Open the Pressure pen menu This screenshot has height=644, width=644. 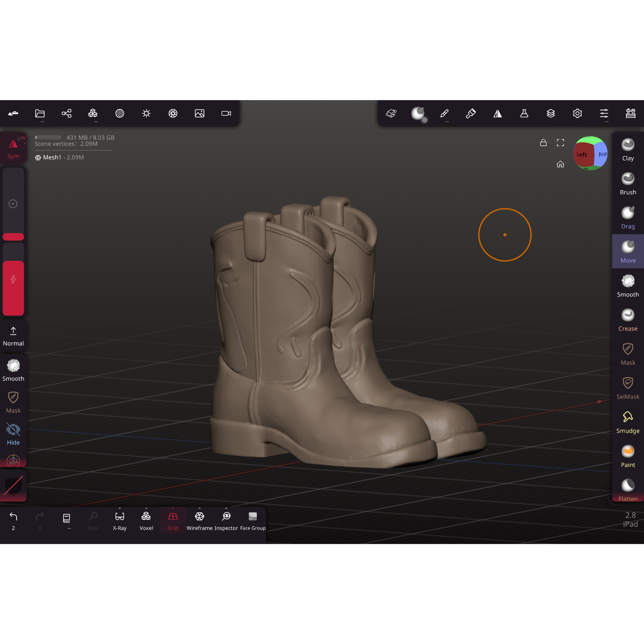coord(471,113)
